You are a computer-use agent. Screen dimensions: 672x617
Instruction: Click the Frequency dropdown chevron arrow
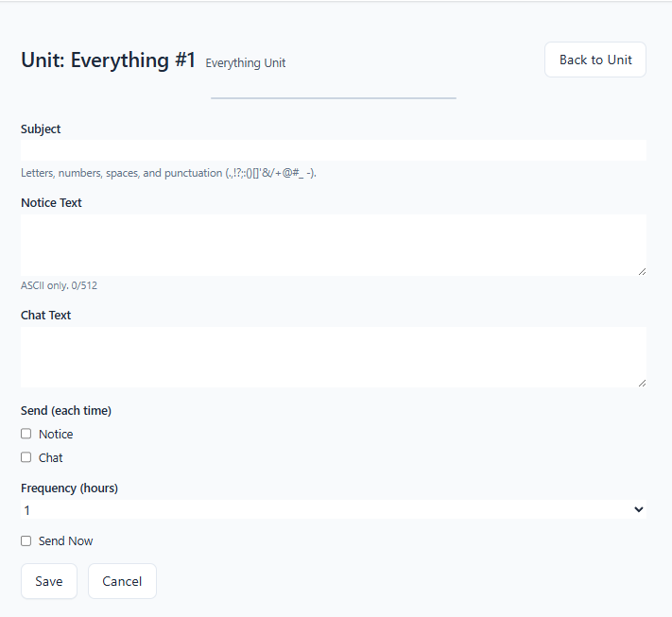(x=639, y=509)
